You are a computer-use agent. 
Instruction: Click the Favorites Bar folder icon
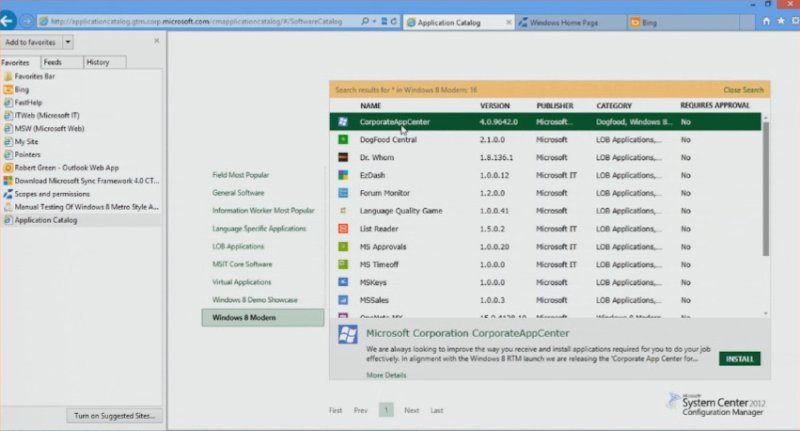pyautogui.click(x=8, y=77)
